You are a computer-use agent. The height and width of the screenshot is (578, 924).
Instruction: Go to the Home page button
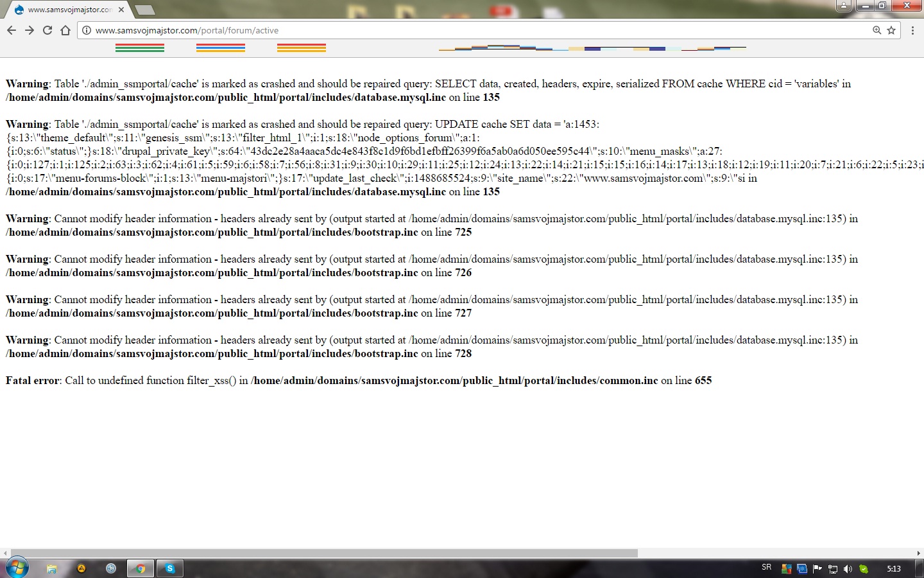coord(65,30)
